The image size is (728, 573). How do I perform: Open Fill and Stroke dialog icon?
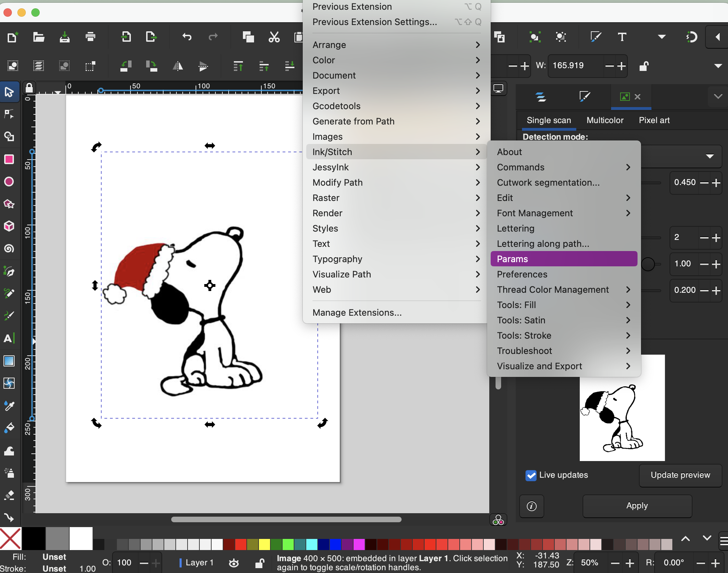[x=595, y=37]
